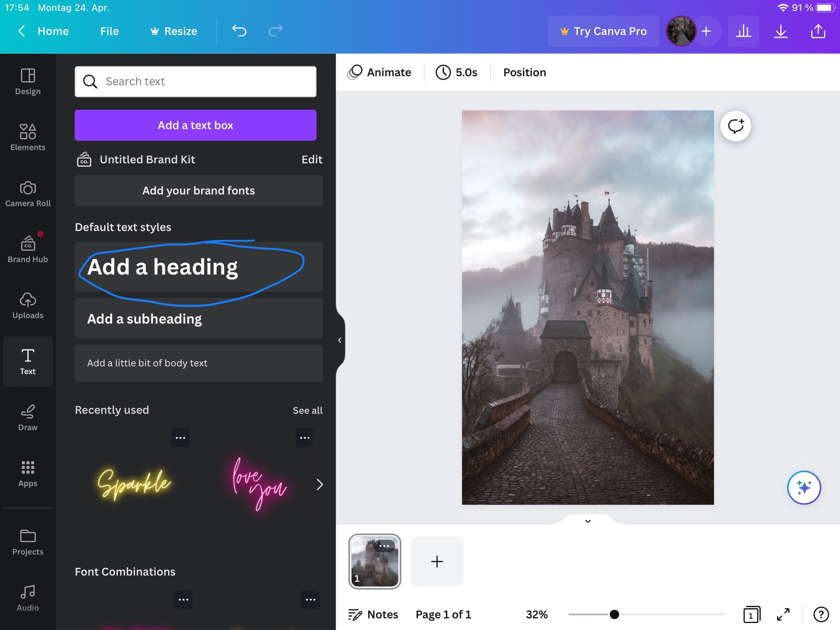Add a comment on the canvas
Viewport: 840px width, 630px height.
[x=735, y=126]
